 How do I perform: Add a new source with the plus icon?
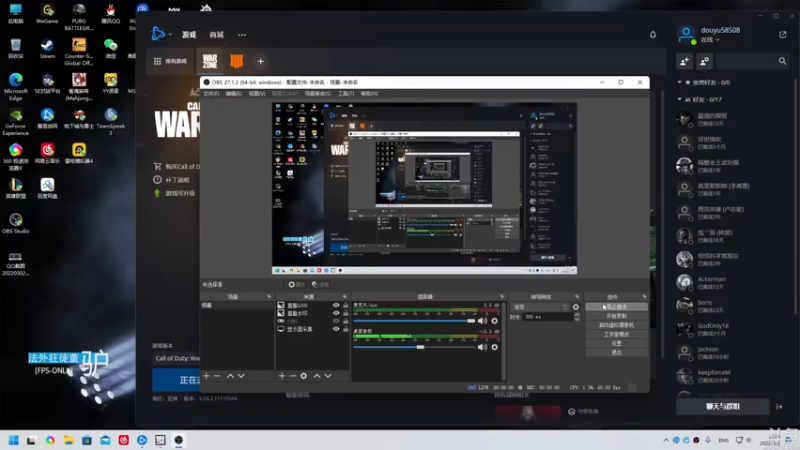click(282, 376)
